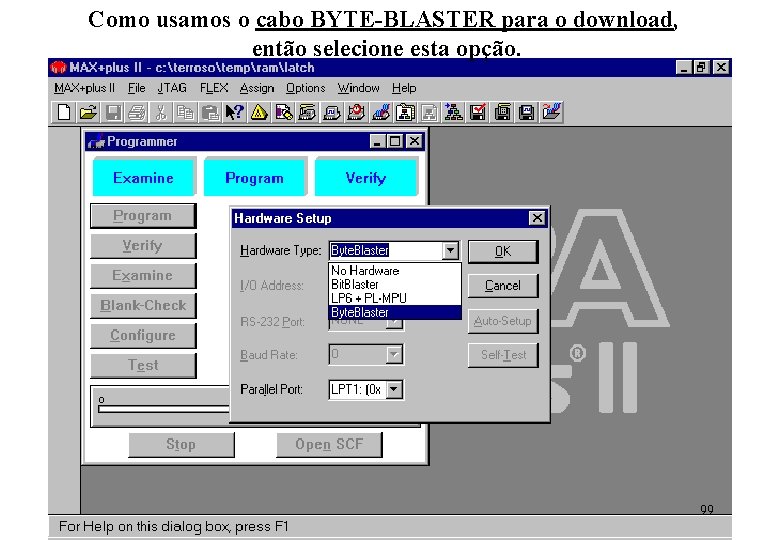Click the Print toolbar icon
780x540 pixels.
click(x=137, y=112)
